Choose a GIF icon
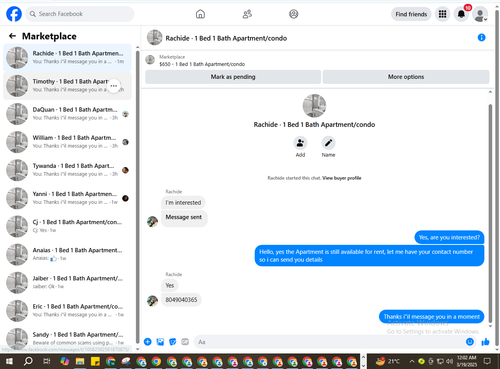Viewport: 500px width, 369px height. [185, 342]
